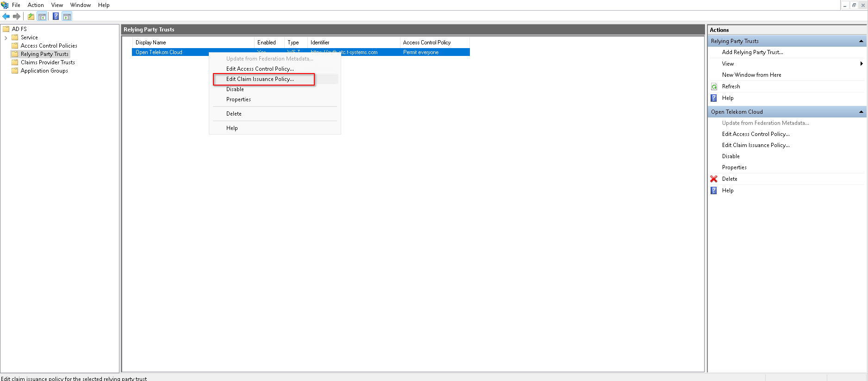Click the Back arrow in the toolbar

coord(6,17)
